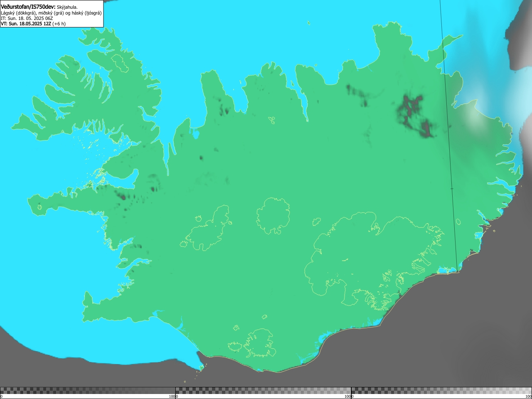Select the word Skýjahula in the header
The width and height of the screenshot is (532, 399).
click(x=67, y=7)
